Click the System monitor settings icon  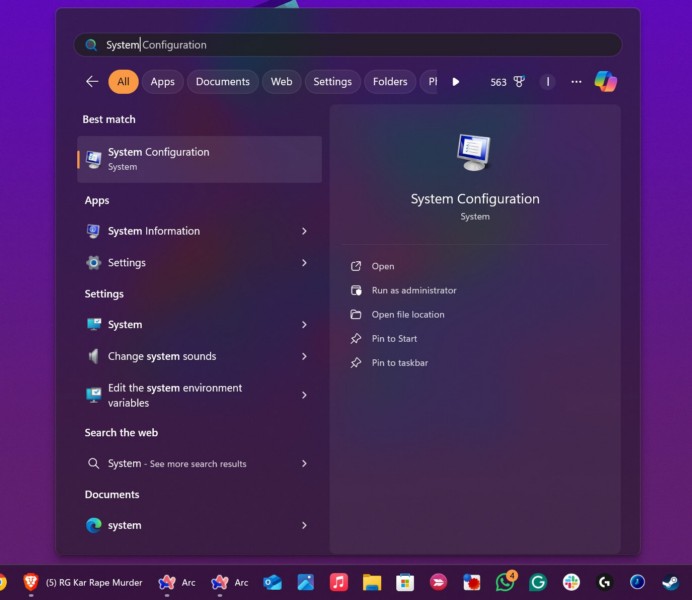click(94, 325)
